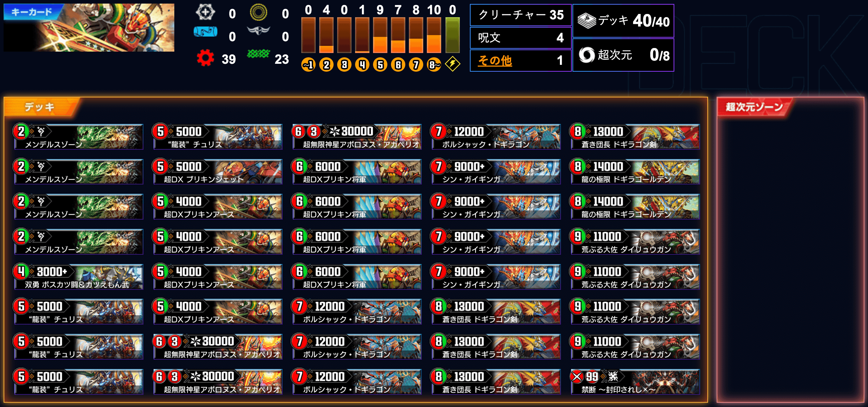Click the 超次元 0/8 counter box
The width and height of the screenshot is (868, 407).
pyautogui.click(x=623, y=55)
